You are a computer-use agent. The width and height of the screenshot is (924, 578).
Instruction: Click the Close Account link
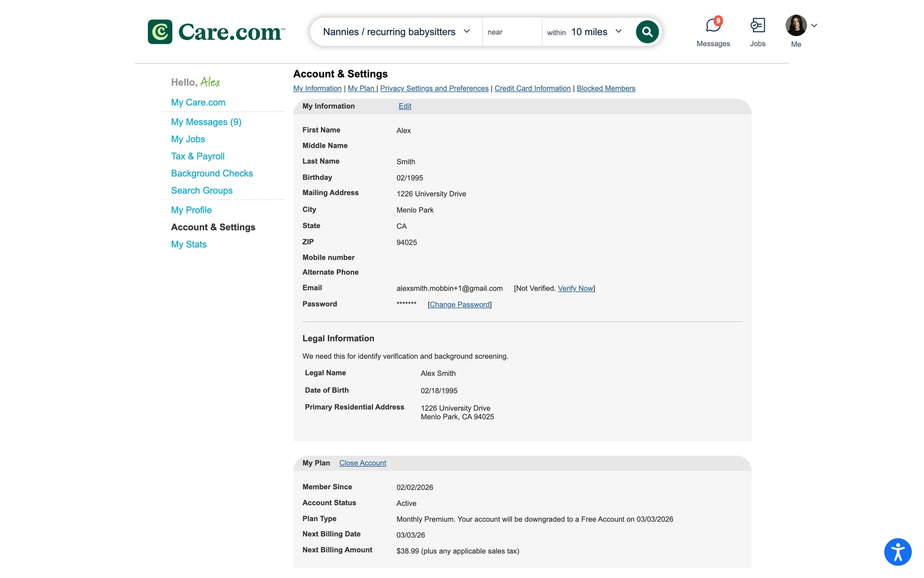362,463
